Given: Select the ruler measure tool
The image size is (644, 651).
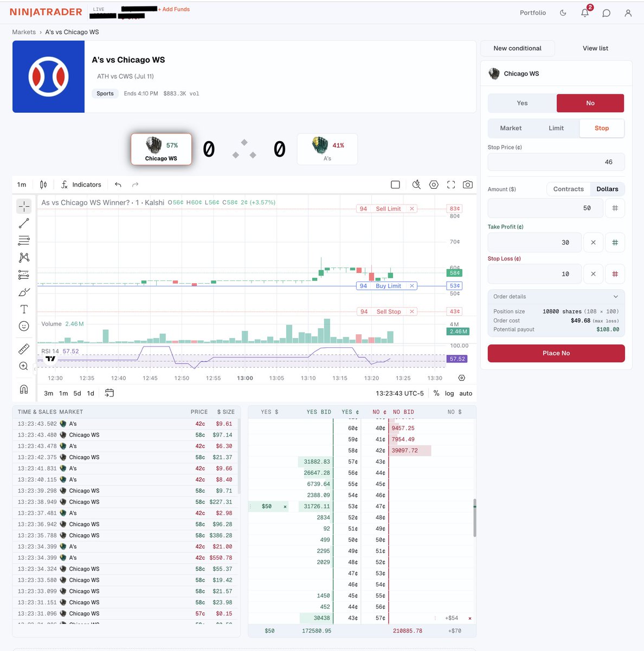Looking at the screenshot, I should click(x=24, y=349).
